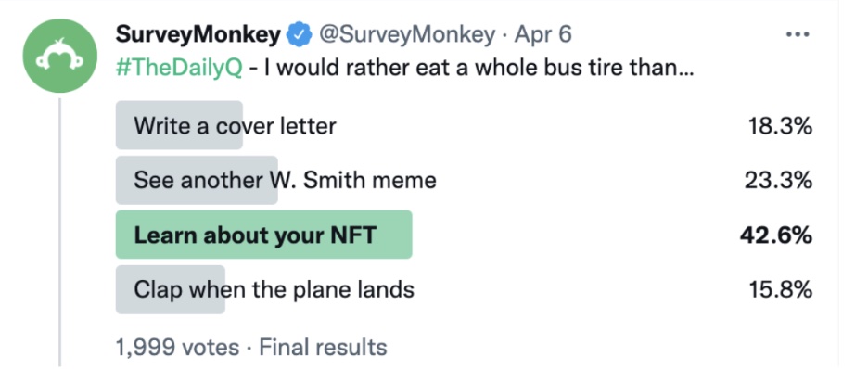
Task: Click the bold 42.6% winning percentage
Action: (x=776, y=235)
